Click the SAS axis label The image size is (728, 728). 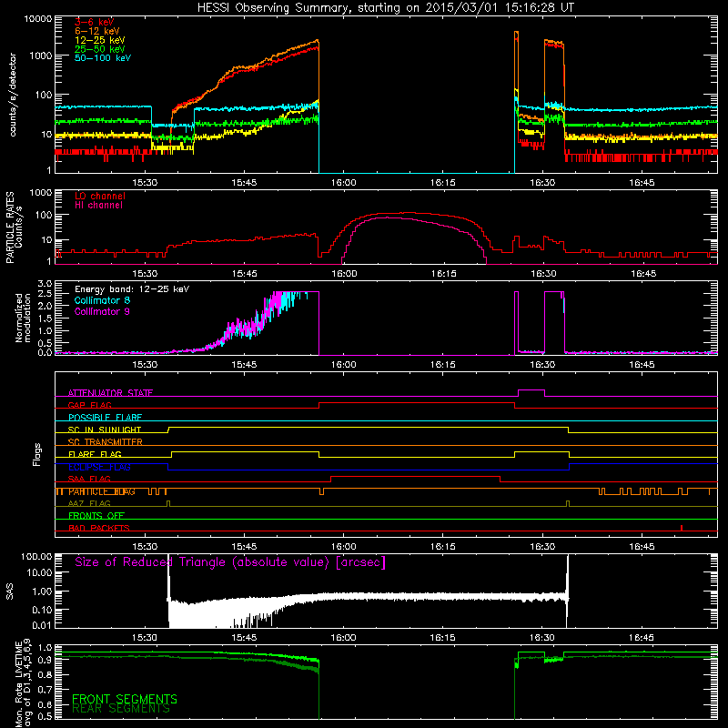click(x=10, y=591)
